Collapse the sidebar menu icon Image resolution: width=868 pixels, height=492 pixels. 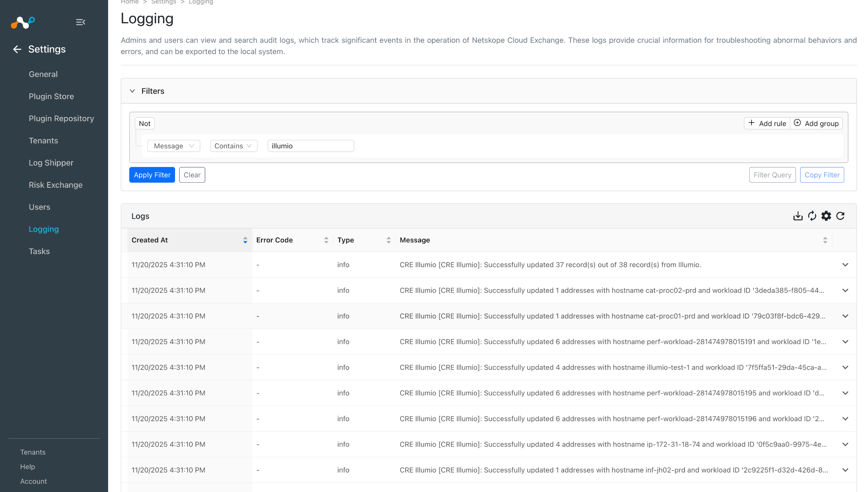tap(81, 22)
